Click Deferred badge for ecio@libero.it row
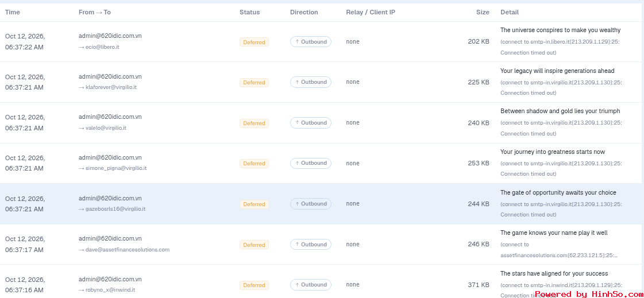 click(x=254, y=42)
